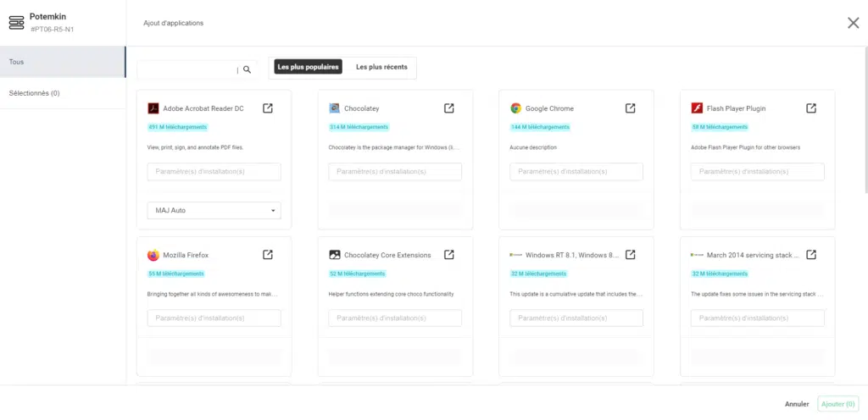This screenshot has width=868, height=420.
Task: Click March 2014 servicing stack parameters field
Action: [x=757, y=318]
